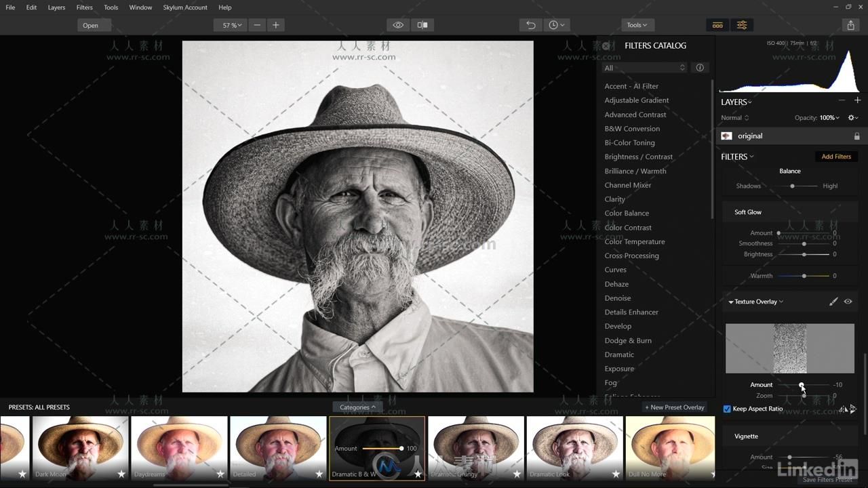868x488 pixels.
Task: Open the 57% zoom level dropdown
Action: point(231,25)
